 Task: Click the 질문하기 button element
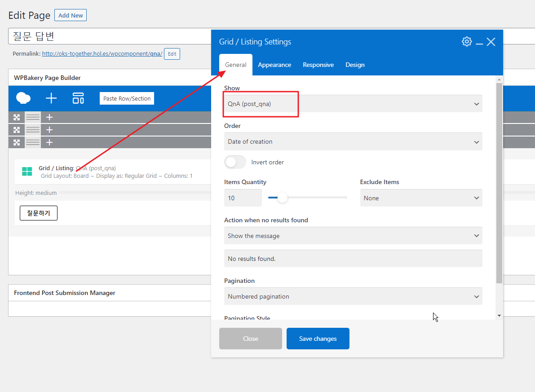pyautogui.click(x=39, y=213)
